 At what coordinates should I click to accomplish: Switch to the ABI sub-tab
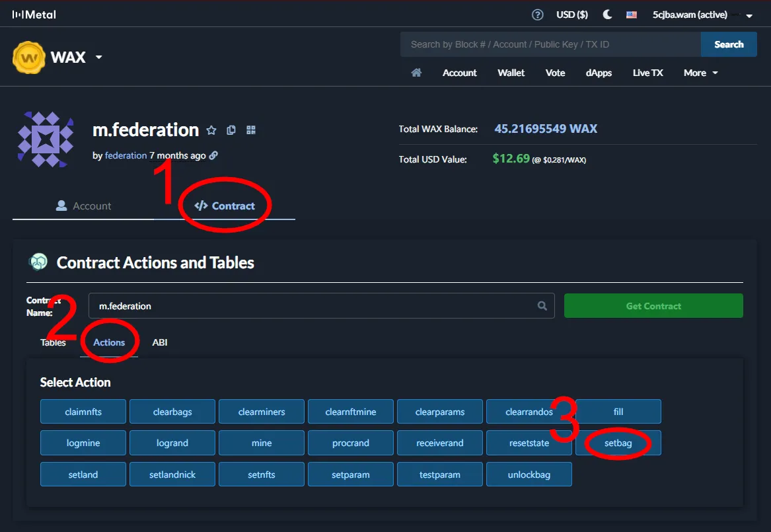pos(160,342)
